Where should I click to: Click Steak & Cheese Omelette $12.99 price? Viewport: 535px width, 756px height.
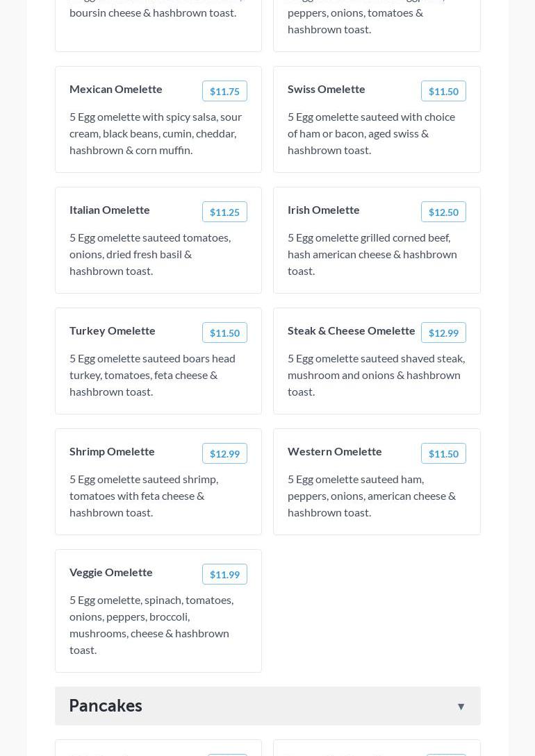pos(443,333)
